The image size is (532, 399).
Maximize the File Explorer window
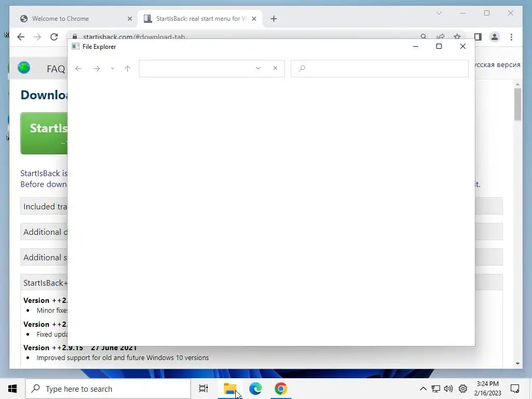(x=439, y=46)
